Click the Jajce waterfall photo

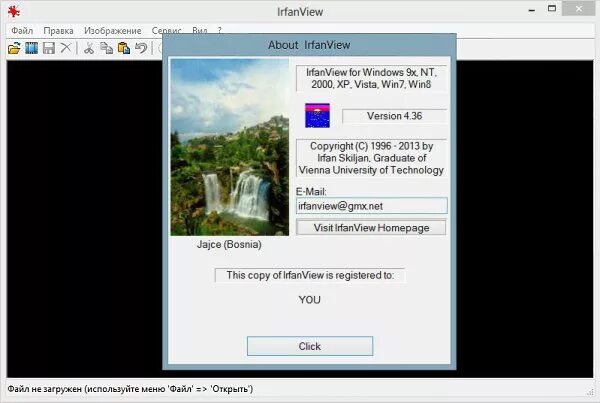pos(230,147)
